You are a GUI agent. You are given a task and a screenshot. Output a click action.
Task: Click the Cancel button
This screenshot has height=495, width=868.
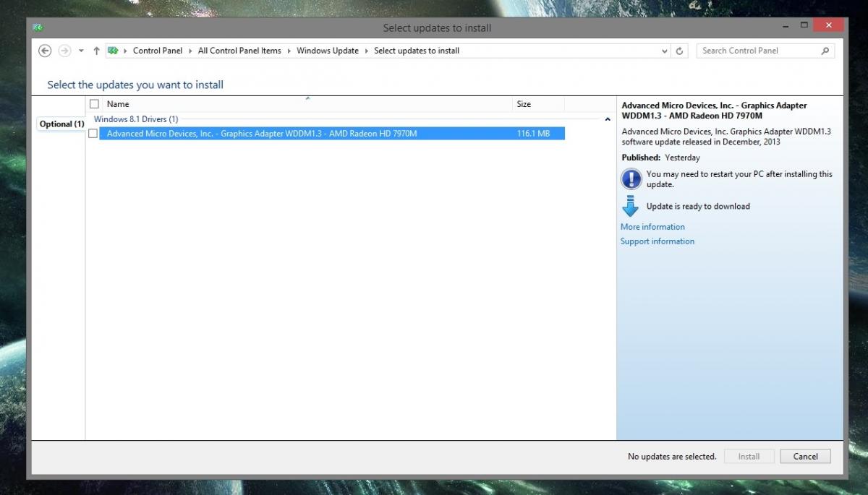click(805, 457)
